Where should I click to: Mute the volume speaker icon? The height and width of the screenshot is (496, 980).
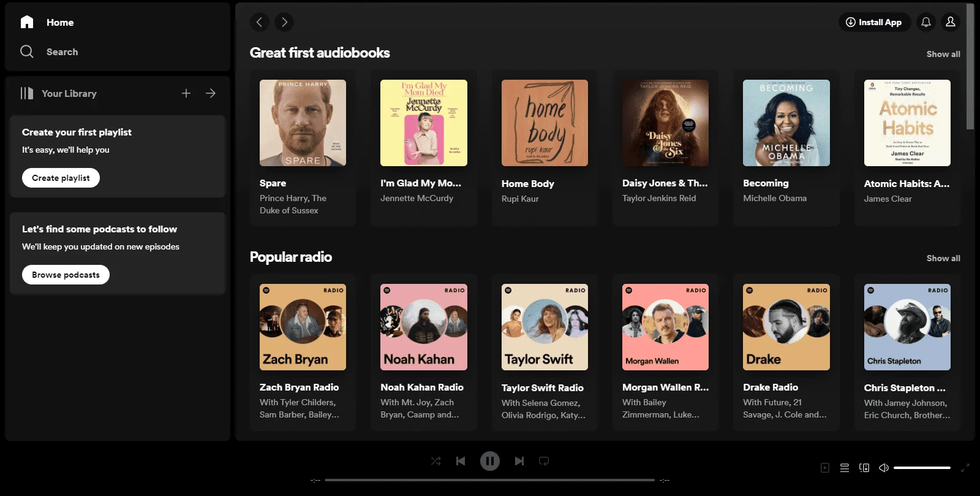pyautogui.click(x=884, y=468)
